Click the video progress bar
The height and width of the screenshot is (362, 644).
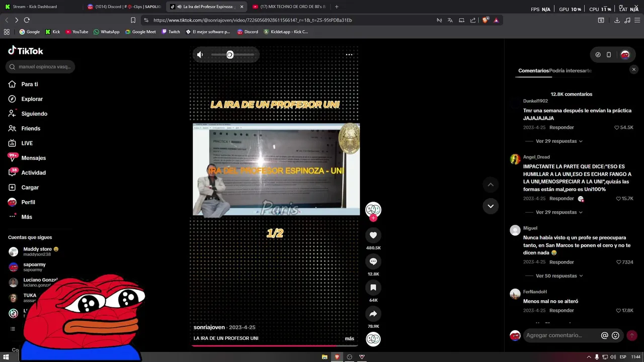275,345
